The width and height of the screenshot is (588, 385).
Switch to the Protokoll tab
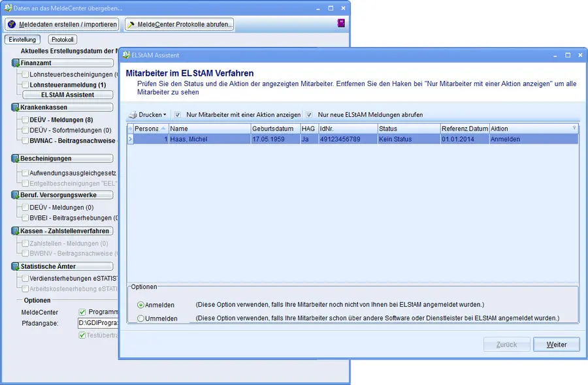[x=63, y=40]
